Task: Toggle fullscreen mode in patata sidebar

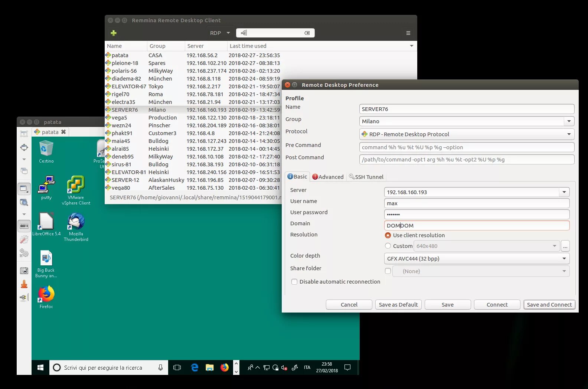Action: [24, 147]
